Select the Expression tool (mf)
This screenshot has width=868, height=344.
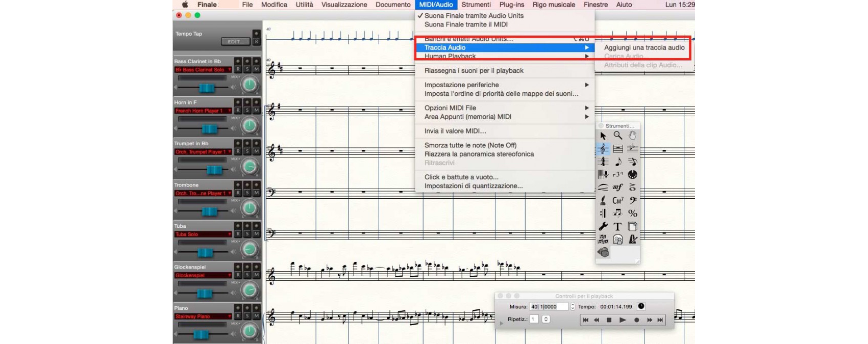[x=617, y=188]
